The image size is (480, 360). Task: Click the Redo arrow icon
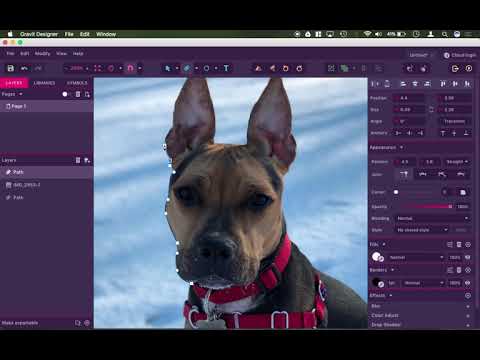[x=38, y=68]
